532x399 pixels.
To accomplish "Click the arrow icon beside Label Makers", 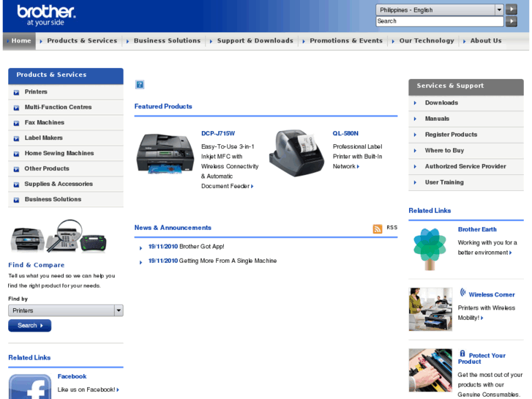I will coord(16,138).
